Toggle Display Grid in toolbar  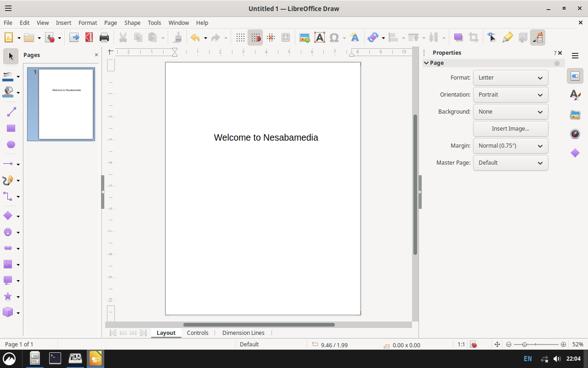240,38
